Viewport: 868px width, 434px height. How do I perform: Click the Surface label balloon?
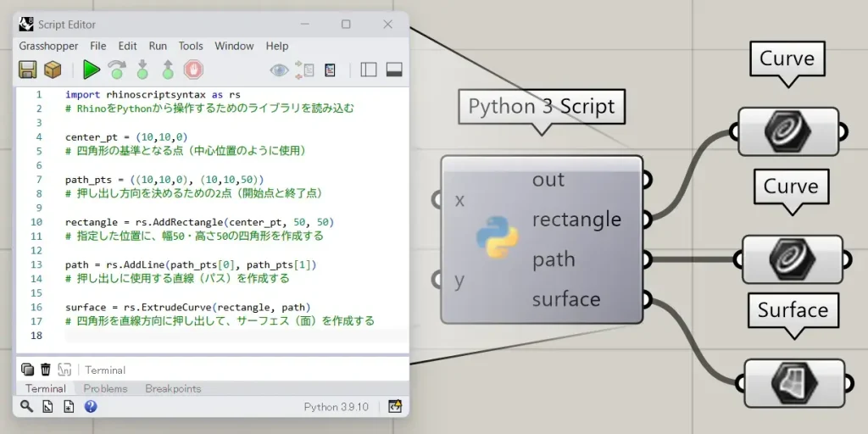coord(793,310)
